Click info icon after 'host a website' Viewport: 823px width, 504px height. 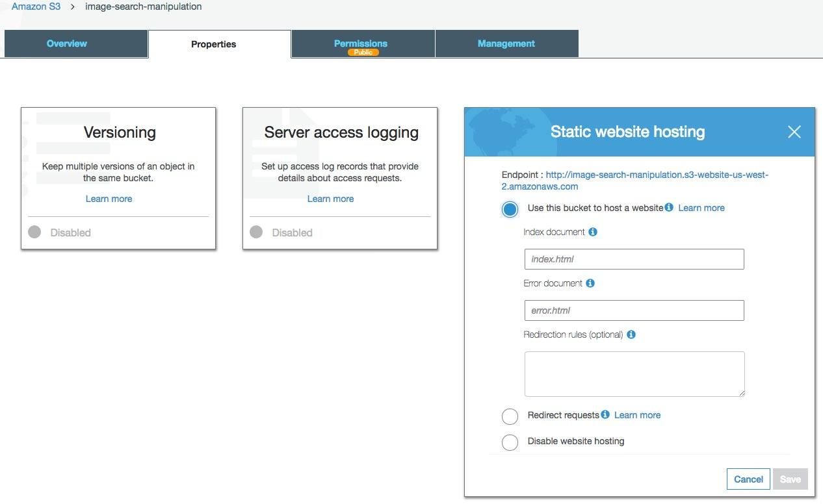coord(669,208)
